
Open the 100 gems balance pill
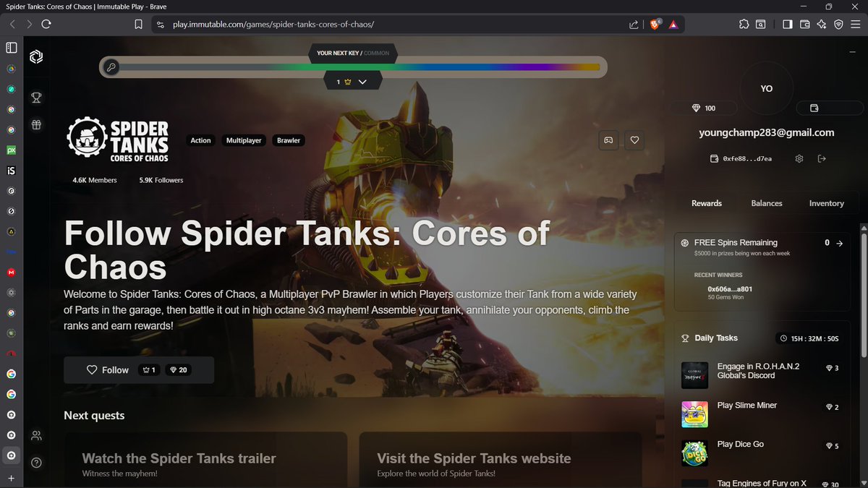pyautogui.click(x=704, y=108)
